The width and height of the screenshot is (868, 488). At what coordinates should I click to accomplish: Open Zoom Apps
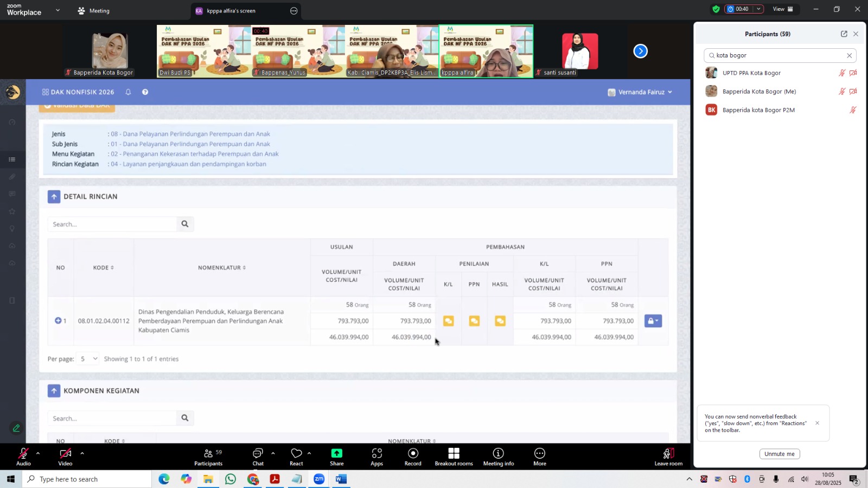376,457
